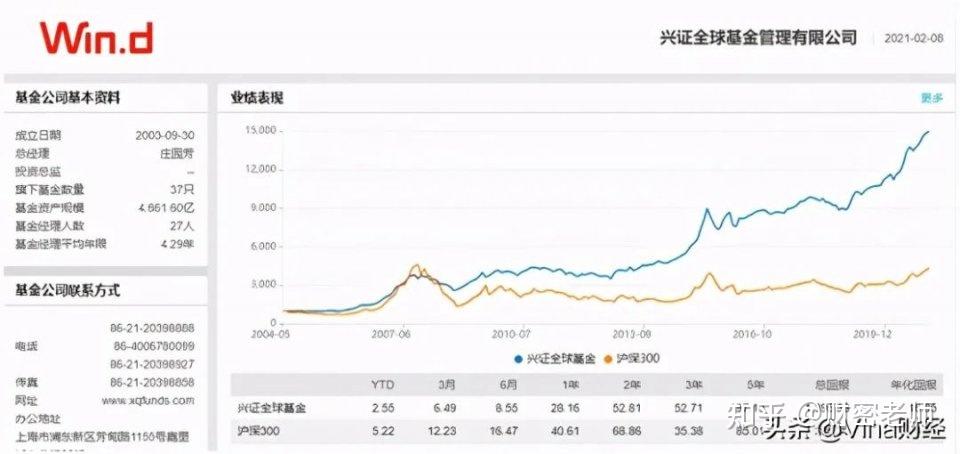The image size is (960, 454).
Task: Click the 总回报 column header
Action: click(832, 385)
